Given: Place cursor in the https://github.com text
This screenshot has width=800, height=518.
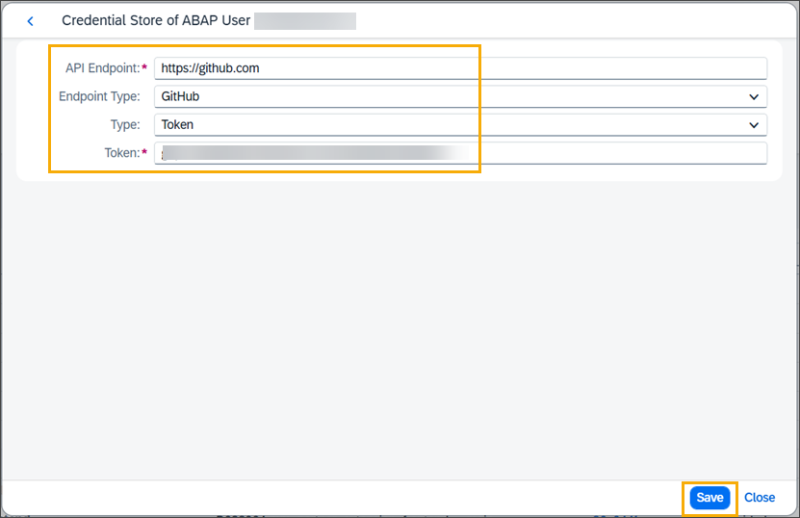Looking at the screenshot, I should click(210, 68).
